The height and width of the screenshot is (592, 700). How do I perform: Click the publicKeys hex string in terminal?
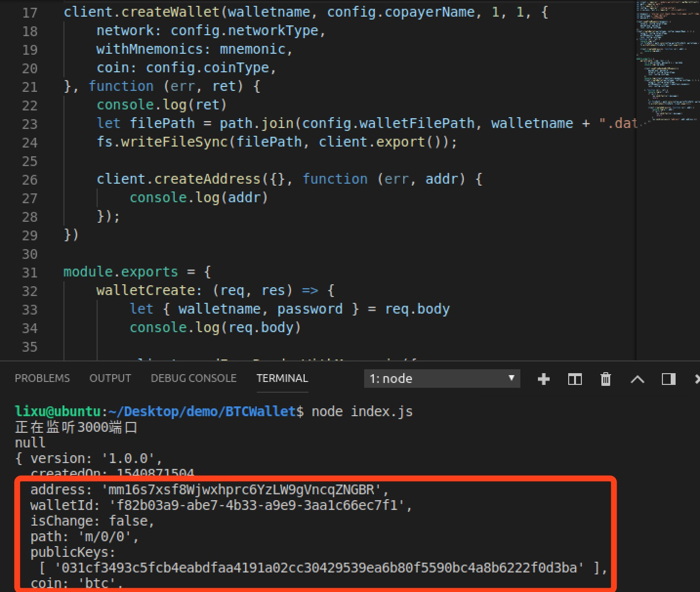(x=319, y=568)
